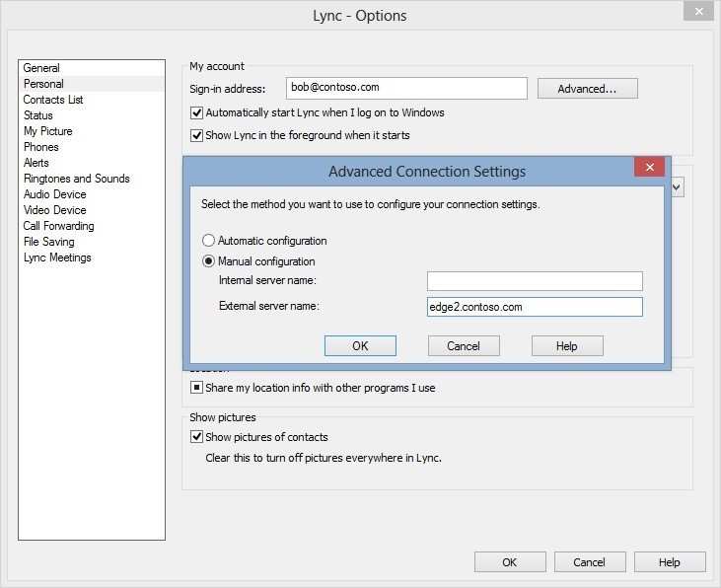This screenshot has width=721, height=588.
Task: Open the dropdown arrow behind the dialog
Action: pyautogui.click(x=678, y=187)
